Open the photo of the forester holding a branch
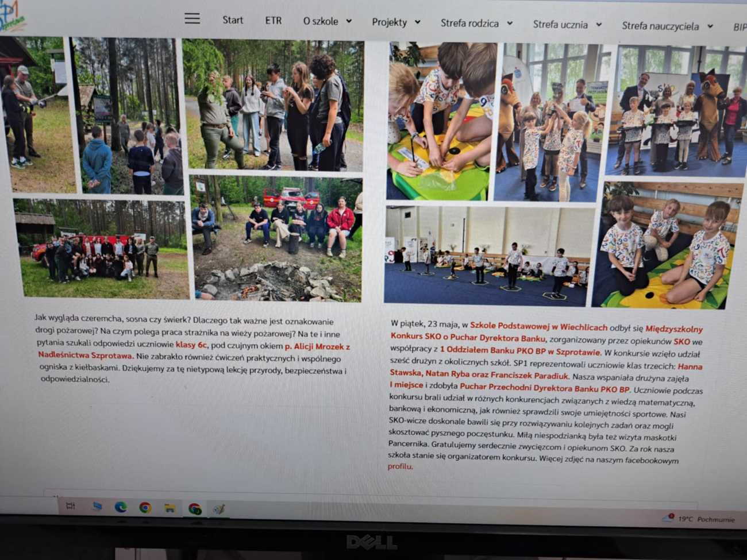 point(273,105)
